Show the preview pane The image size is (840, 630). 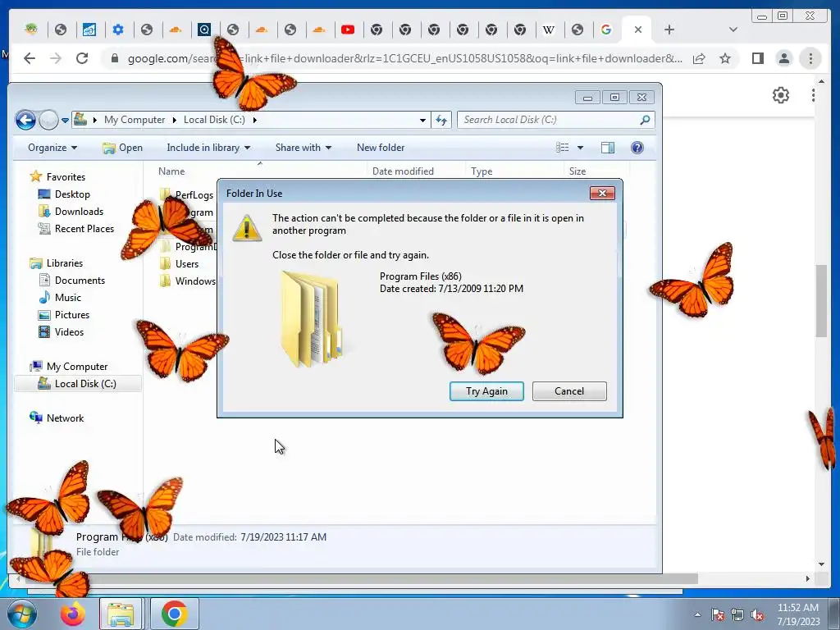point(608,148)
